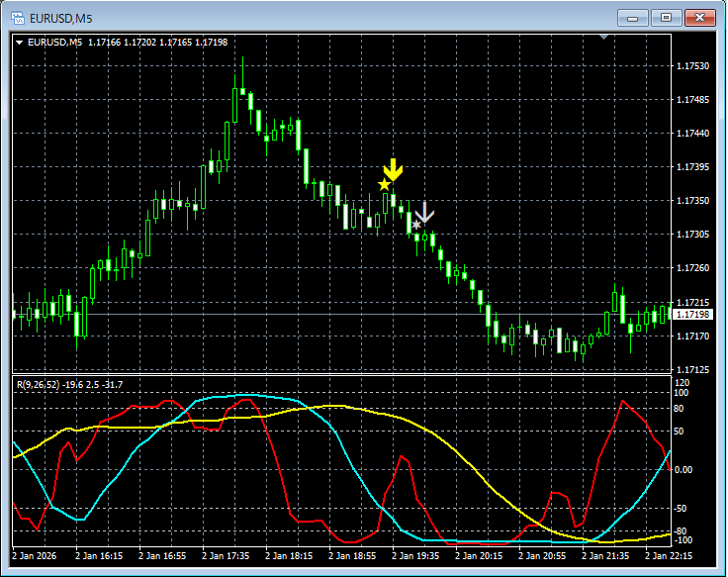Screen dimensions: 728x577
Task: Click indicator scale value 120
Action: [x=682, y=383]
